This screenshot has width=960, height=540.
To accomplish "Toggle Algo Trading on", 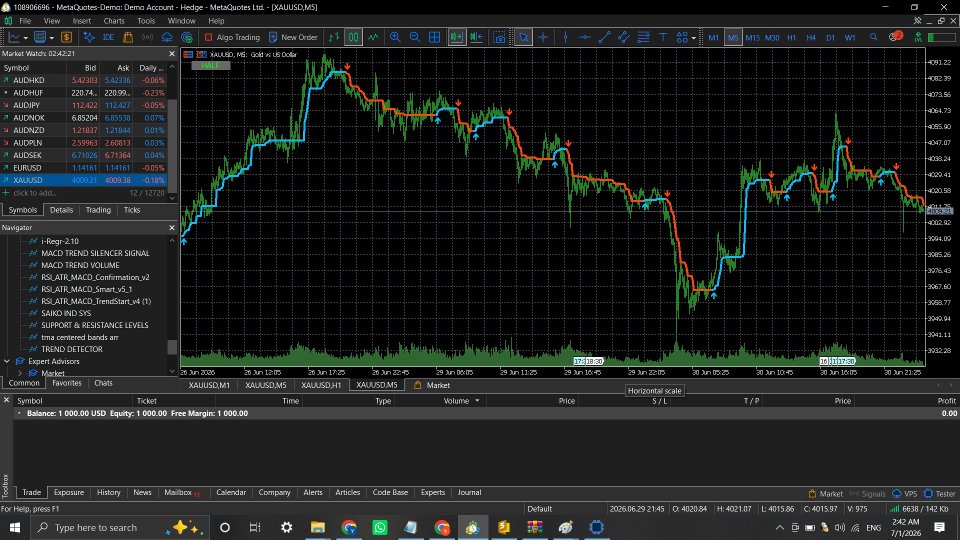I will [232, 37].
